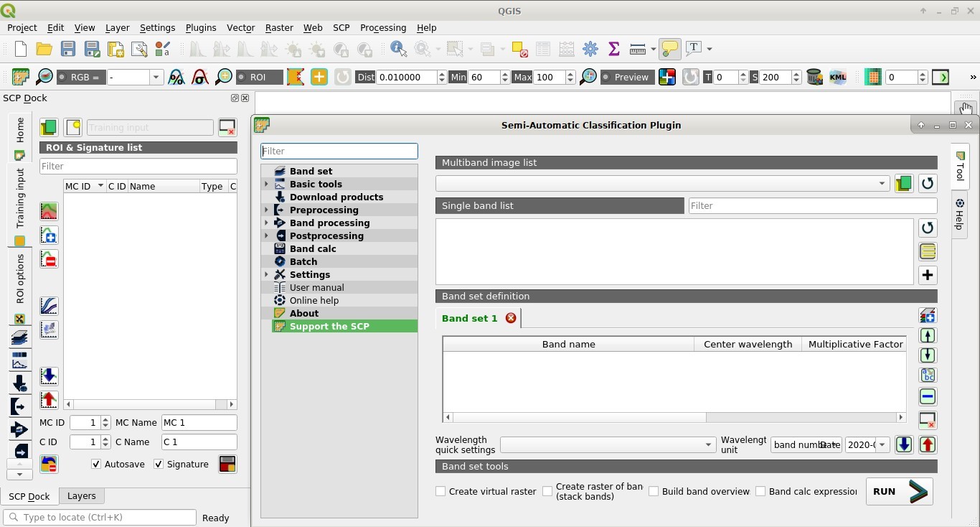Expand the Basic tools tree item
Image resolution: width=980 pixels, height=527 pixels.
[x=266, y=185]
